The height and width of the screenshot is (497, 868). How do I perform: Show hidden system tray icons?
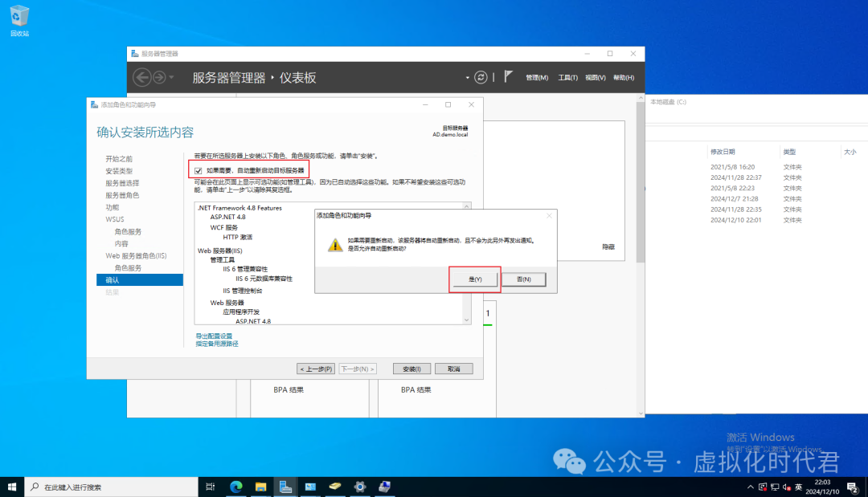[x=750, y=487]
